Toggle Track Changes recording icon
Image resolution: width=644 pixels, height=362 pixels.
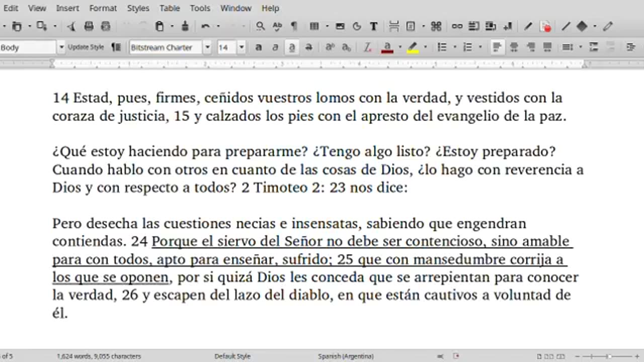546,27
